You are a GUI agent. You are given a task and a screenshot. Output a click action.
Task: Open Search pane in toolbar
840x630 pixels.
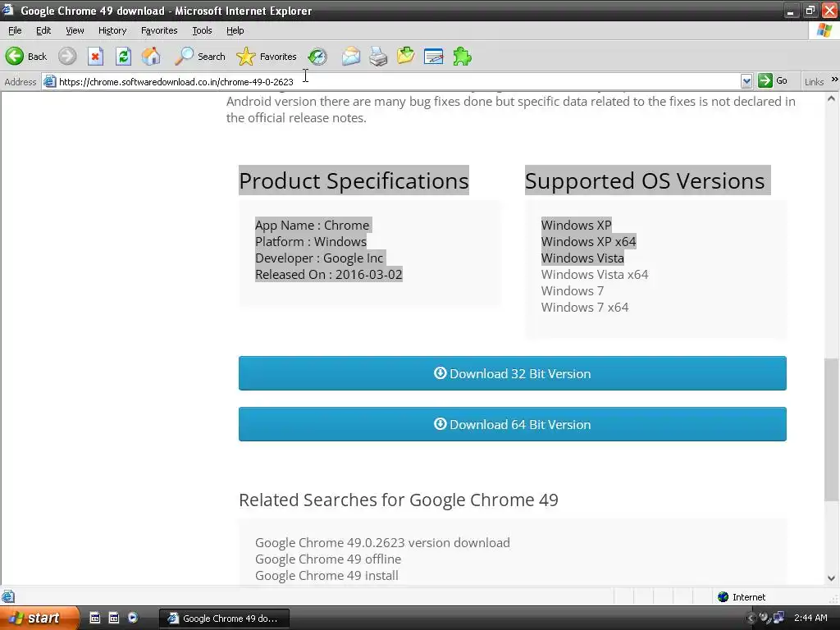[200, 57]
